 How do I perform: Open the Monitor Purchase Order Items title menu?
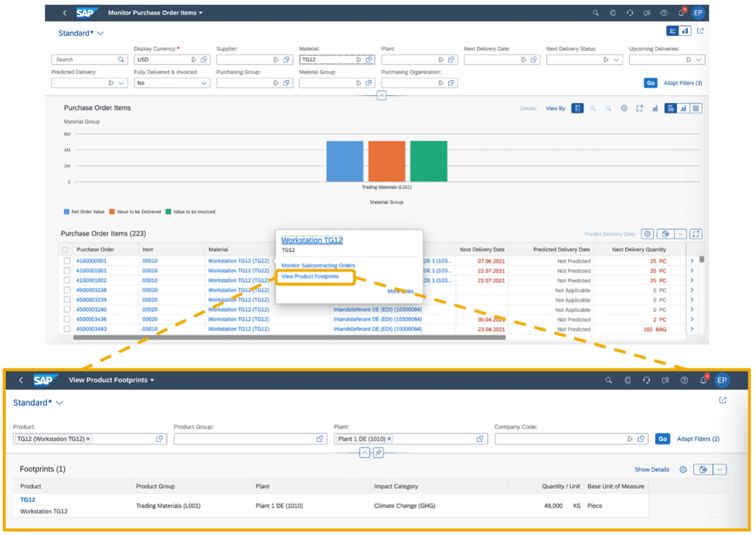(155, 13)
